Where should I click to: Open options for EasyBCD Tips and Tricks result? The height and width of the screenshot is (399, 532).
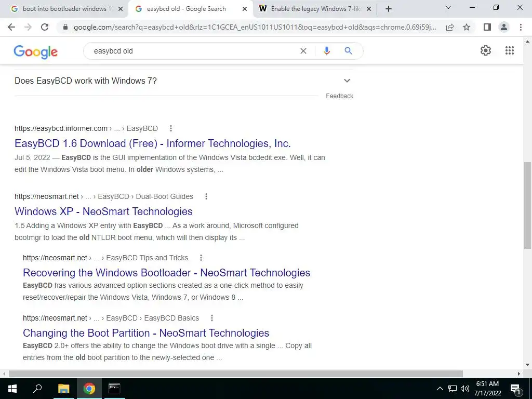[201, 258]
